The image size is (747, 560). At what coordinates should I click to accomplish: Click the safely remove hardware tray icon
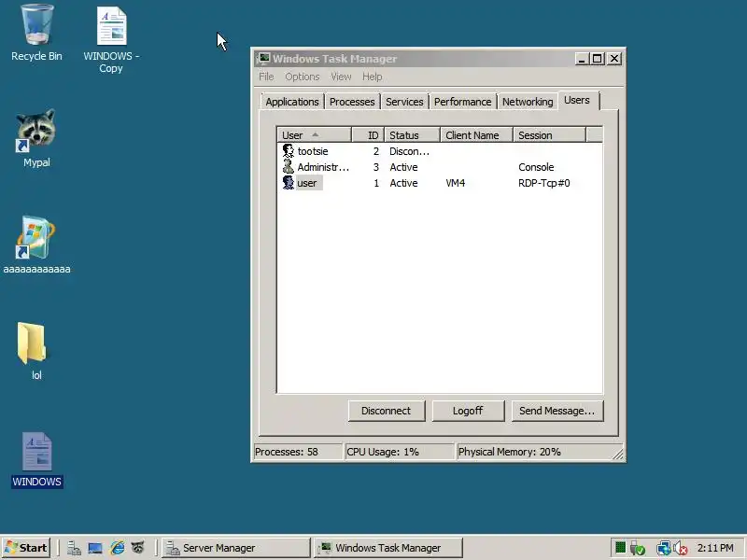click(x=638, y=549)
